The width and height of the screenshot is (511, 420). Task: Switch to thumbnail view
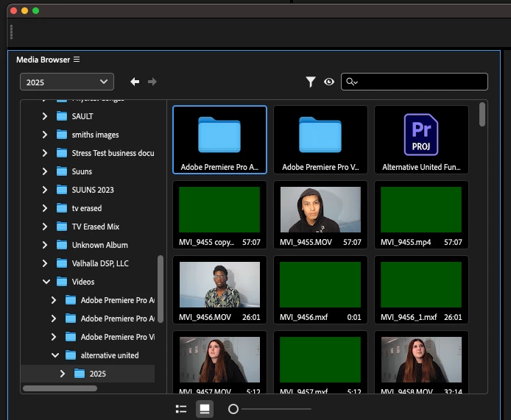click(x=205, y=409)
